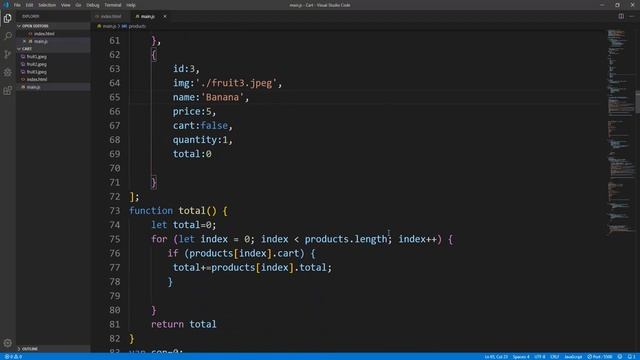
Task: Click 'index++' on line 75
Action: (x=418, y=239)
